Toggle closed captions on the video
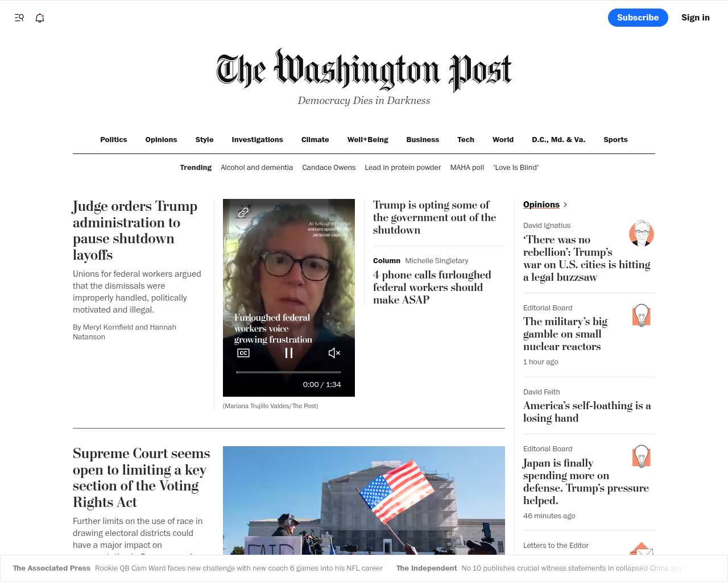Image resolution: width=728 pixels, height=582 pixels. point(243,353)
